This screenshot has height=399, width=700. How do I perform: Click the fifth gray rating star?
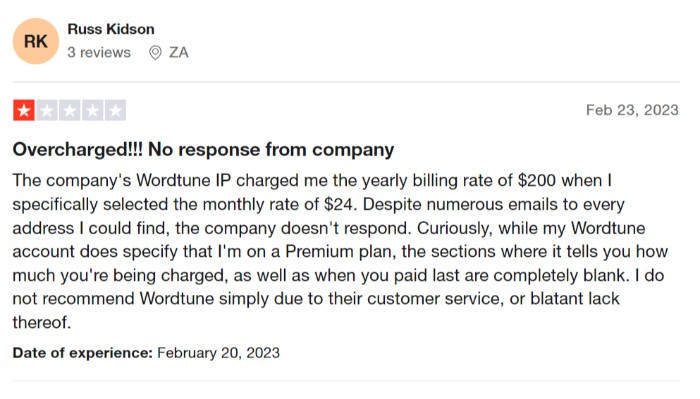point(115,110)
